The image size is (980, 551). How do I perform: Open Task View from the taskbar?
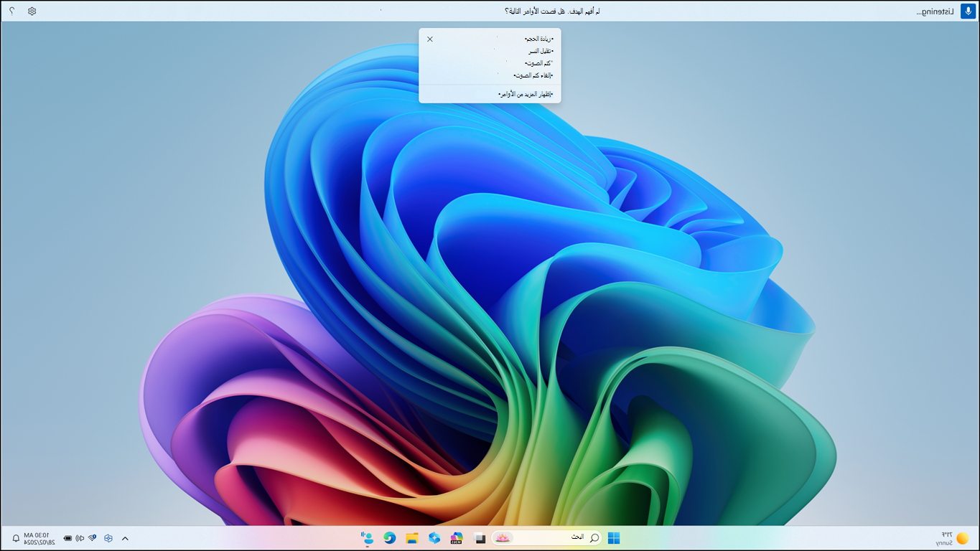click(480, 538)
